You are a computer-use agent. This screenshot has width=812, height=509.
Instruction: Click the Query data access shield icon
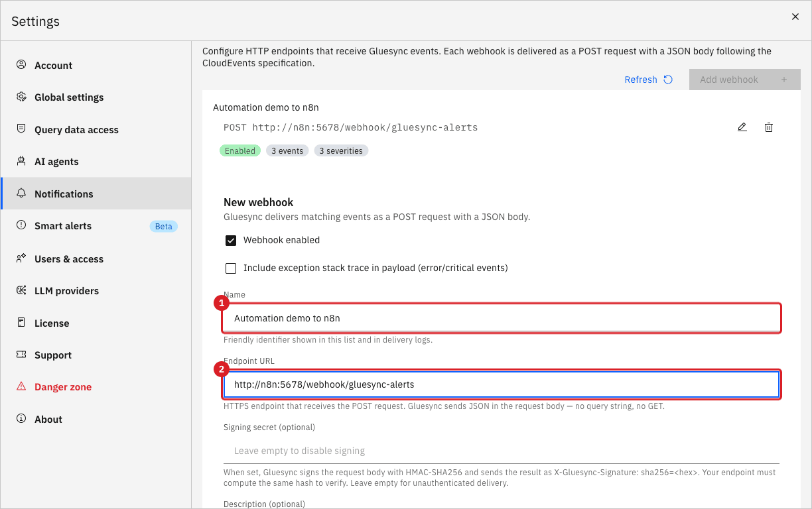click(21, 129)
